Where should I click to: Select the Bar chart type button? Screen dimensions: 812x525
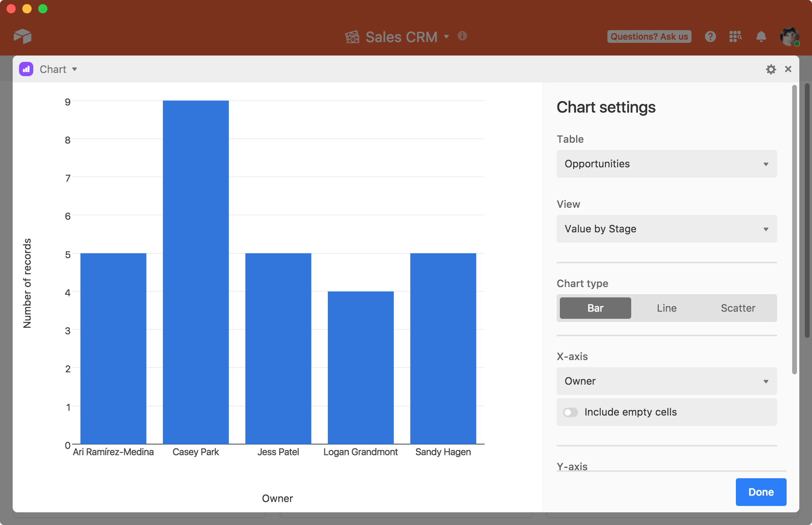(x=595, y=308)
